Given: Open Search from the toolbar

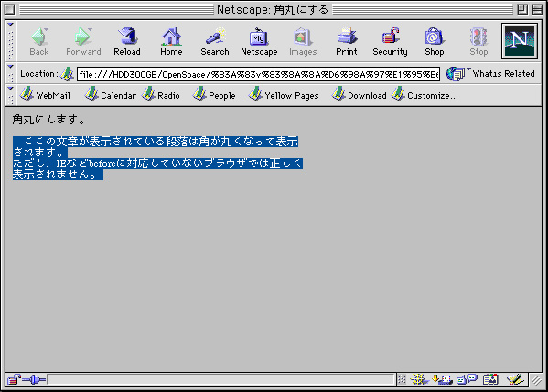Looking at the screenshot, I should coord(215,41).
